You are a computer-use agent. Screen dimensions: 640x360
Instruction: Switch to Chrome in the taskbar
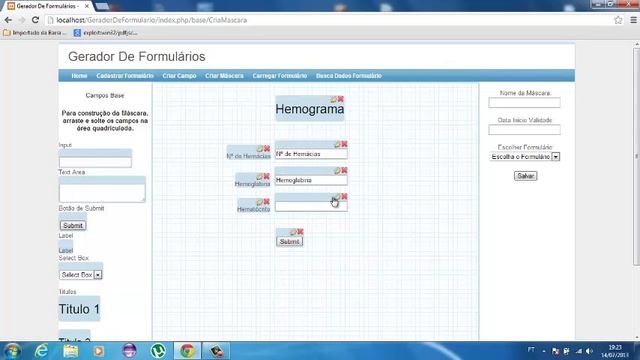tap(187, 351)
